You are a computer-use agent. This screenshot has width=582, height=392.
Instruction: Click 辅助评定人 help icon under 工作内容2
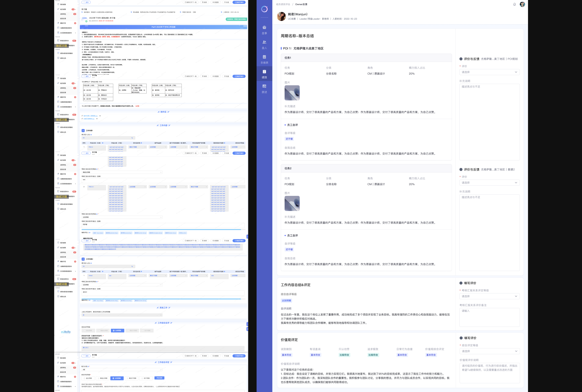(89, 300)
